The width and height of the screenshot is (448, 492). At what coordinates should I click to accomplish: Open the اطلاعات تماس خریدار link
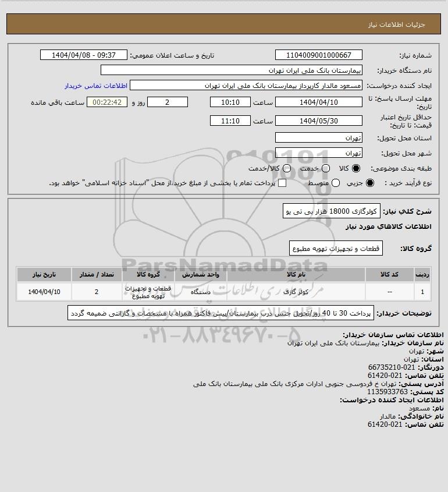pyautogui.click(x=96, y=86)
